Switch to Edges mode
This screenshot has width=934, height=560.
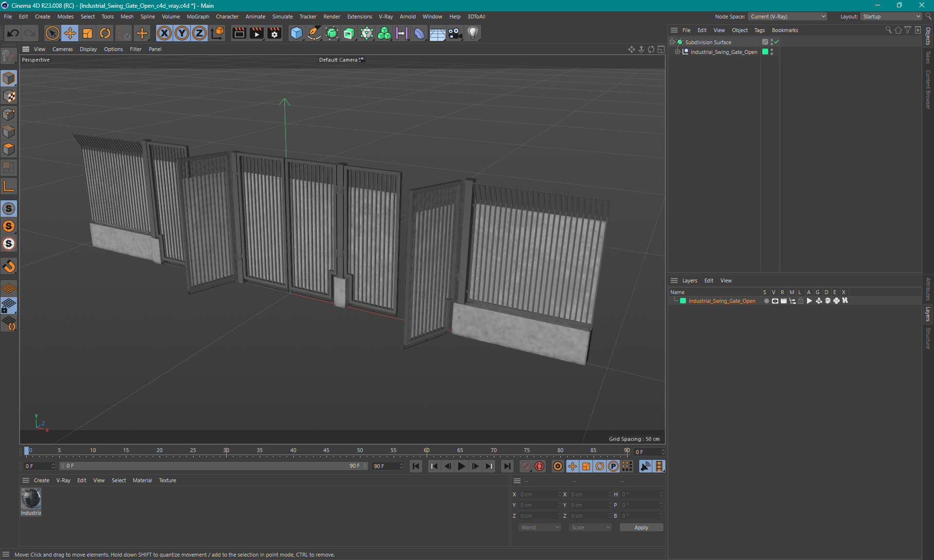click(x=9, y=132)
